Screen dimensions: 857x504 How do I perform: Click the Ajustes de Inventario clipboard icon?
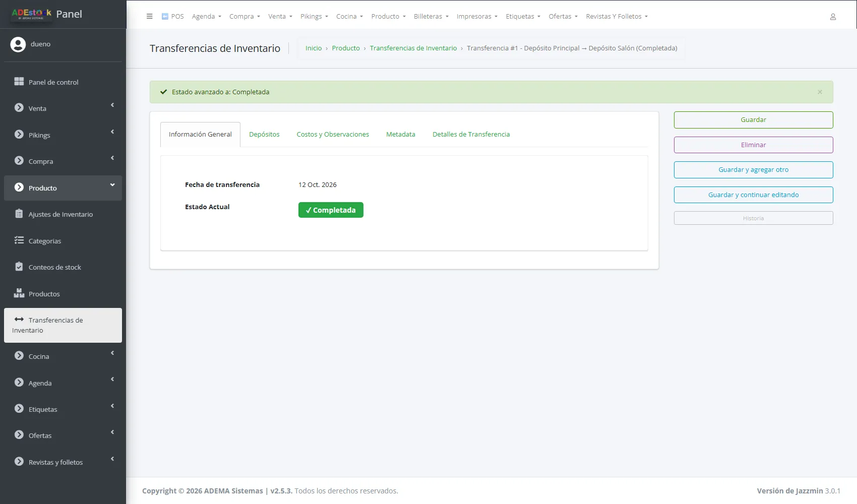click(x=19, y=214)
